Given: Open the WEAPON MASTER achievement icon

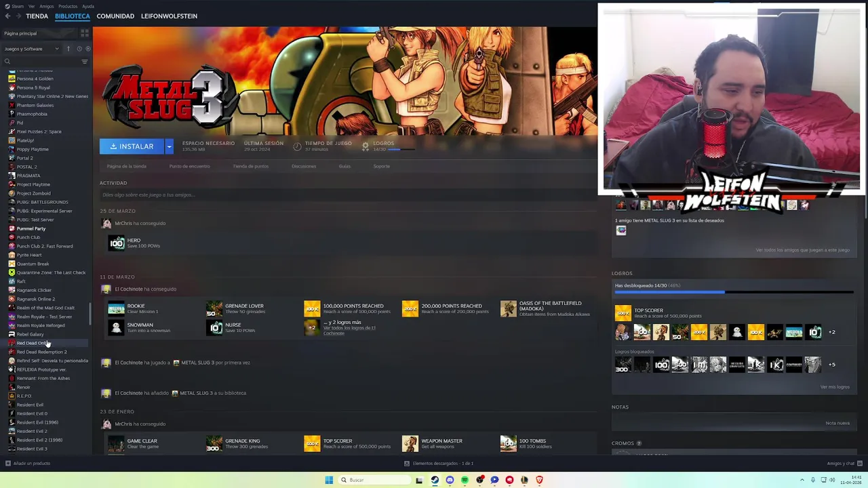Looking at the screenshot, I should (x=410, y=444).
